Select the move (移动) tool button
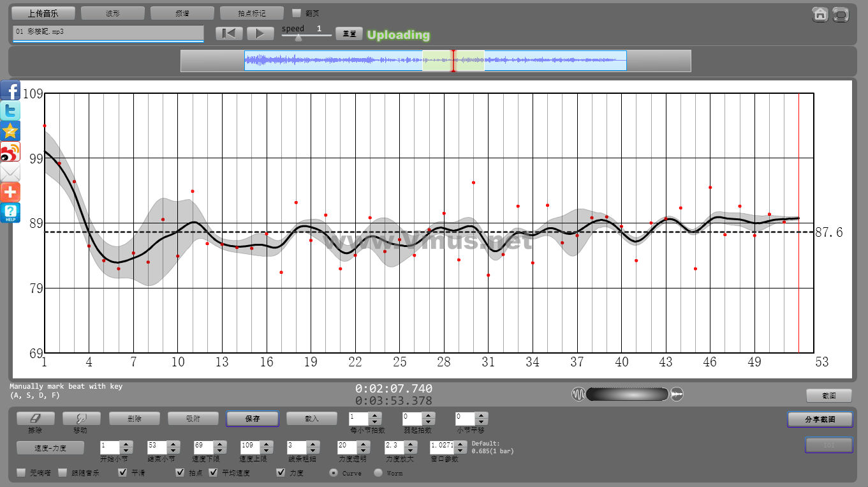Screen dimensions: 868x487 pos(80,419)
